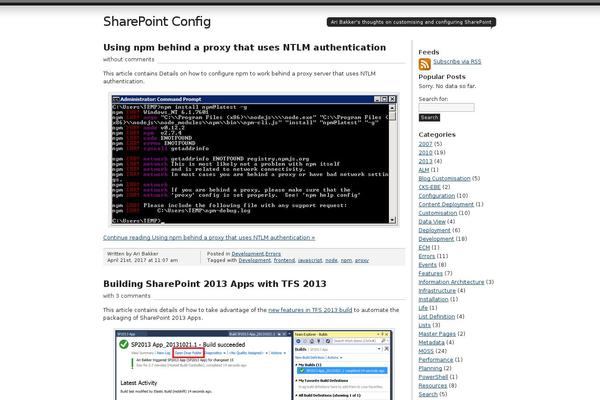The width and height of the screenshot is (600, 400).
Task: Open the Command Prompt screenshot thumbnail
Action: [x=254, y=159]
